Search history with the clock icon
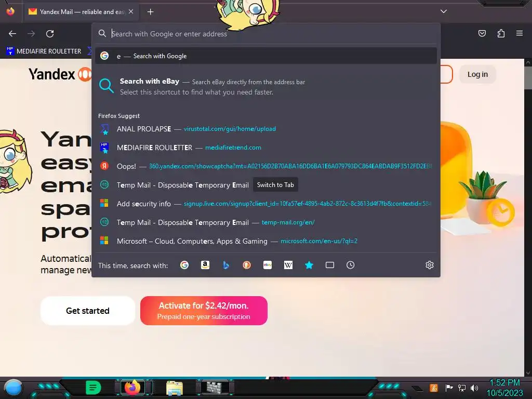This screenshot has width=532, height=399. coord(351,265)
